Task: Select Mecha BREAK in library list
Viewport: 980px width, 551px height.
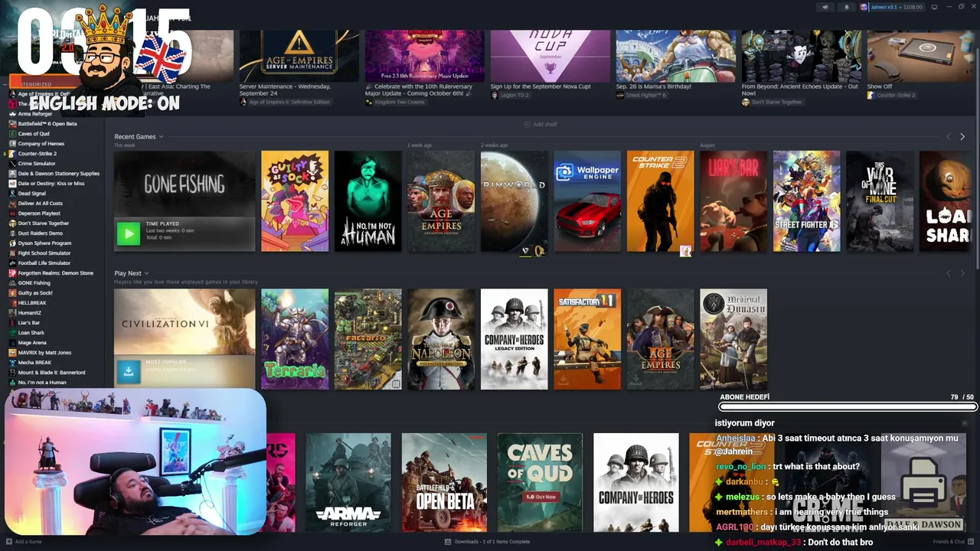Action: [x=34, y=363]
